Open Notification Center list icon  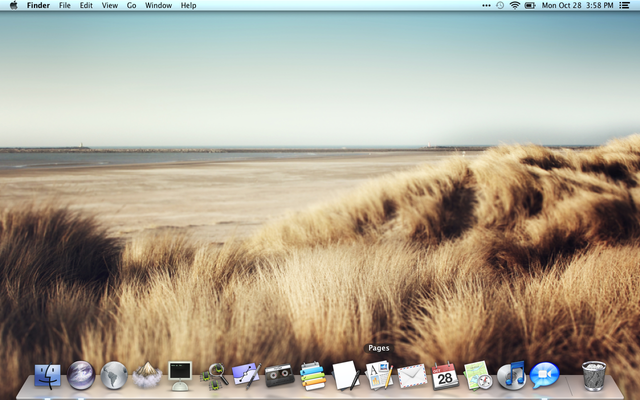(x=625, y=6)
